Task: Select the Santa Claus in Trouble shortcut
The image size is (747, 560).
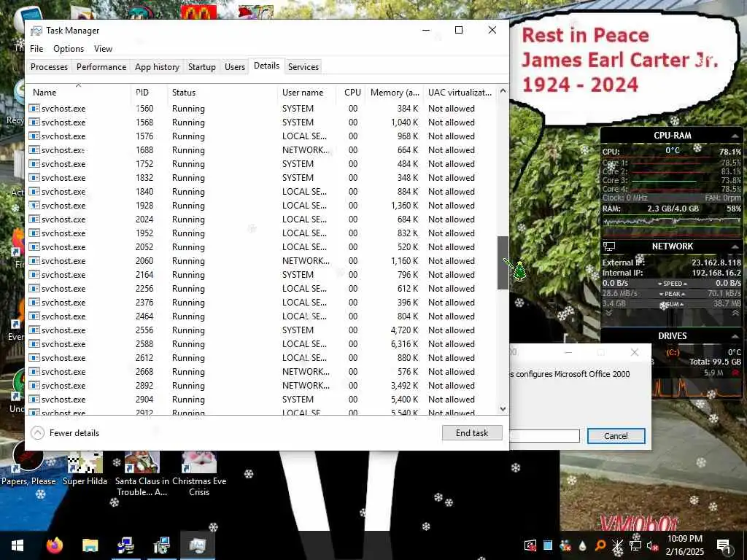Action: (142, 474)
